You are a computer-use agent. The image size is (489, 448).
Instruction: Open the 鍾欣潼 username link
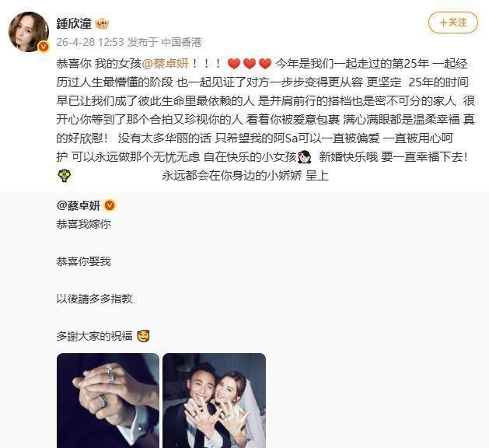(74, 23)
